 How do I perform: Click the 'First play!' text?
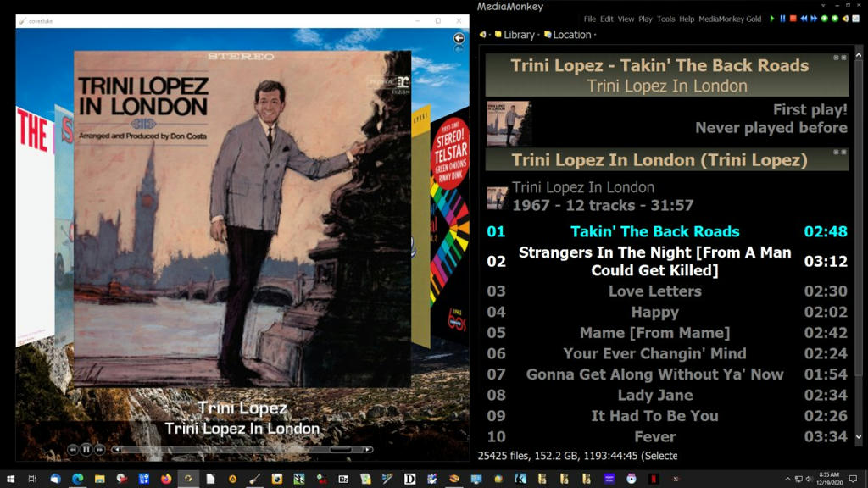pos(810,109)
